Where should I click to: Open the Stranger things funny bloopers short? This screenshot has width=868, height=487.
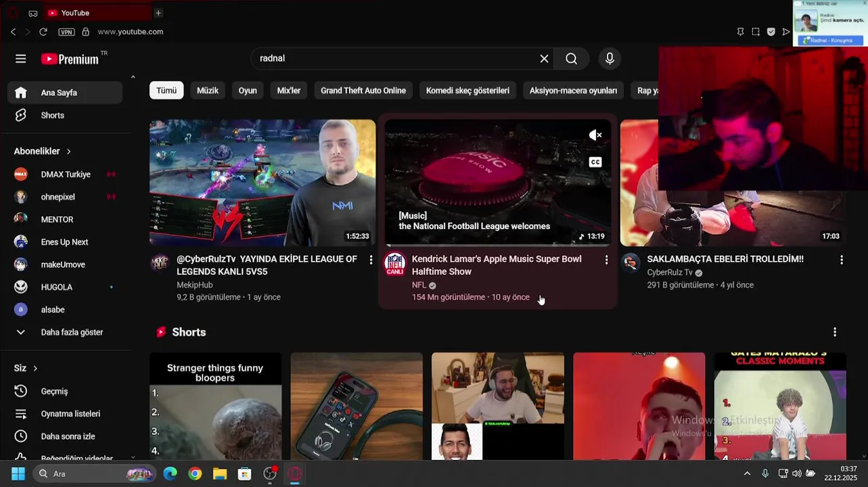(x=215, y=406)
